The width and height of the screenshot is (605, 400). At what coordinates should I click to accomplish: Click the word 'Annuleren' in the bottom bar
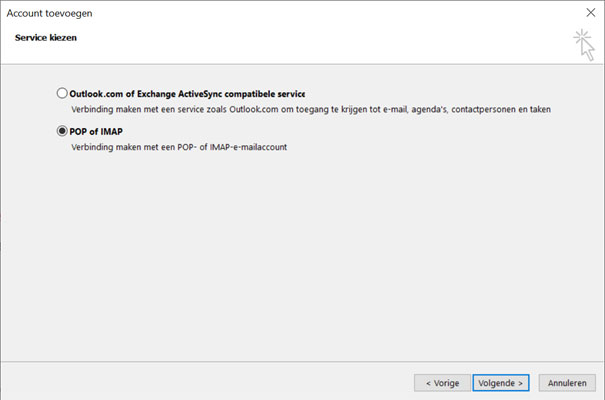coord(567,383)
